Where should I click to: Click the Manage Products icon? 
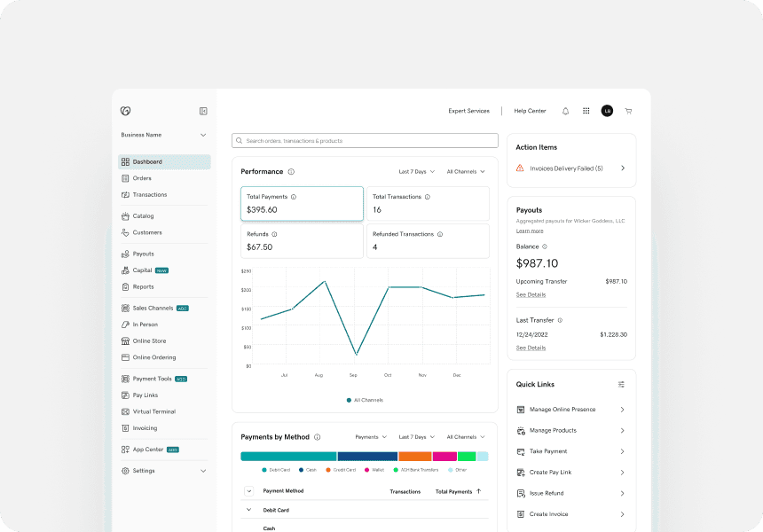click(521, 430)
